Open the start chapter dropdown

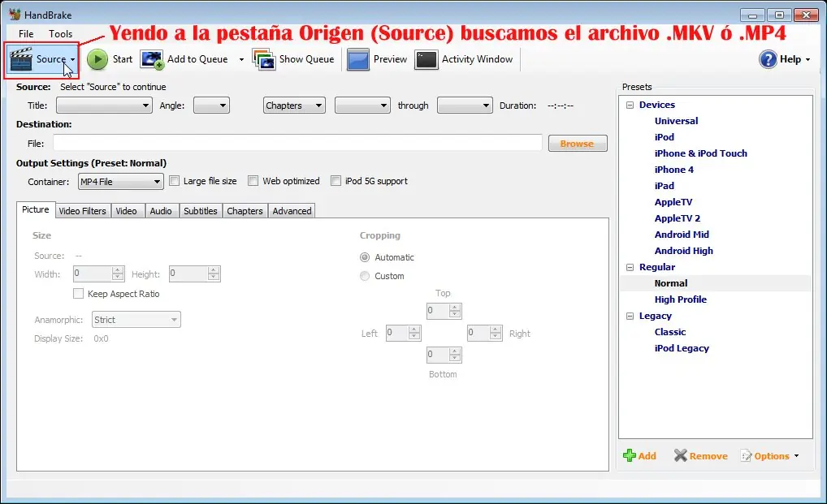(x=362, y=106)
